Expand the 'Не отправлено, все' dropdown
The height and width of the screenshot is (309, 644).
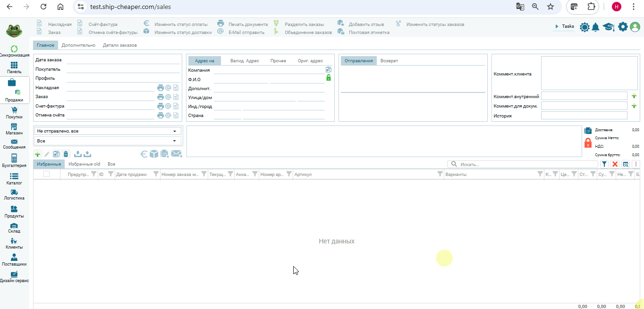point(108,131)
